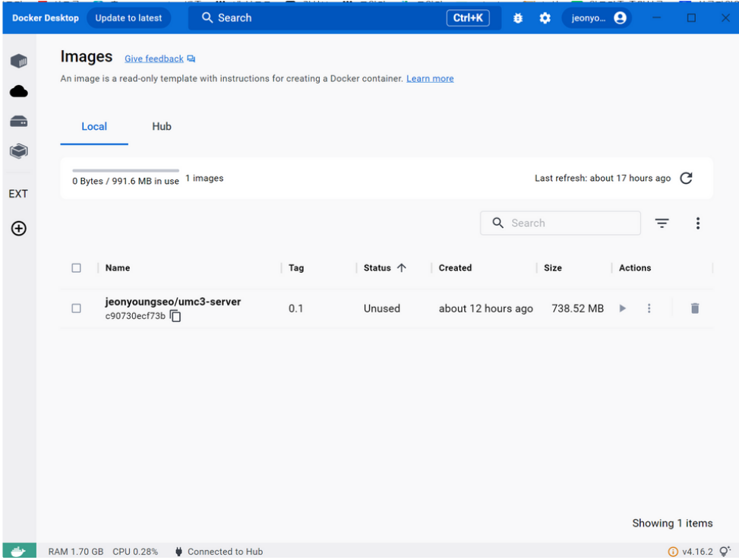Click the disk usage progress bar
This screenshot has height=560, width=739.
pyautogui.click(x=126, y=170)
